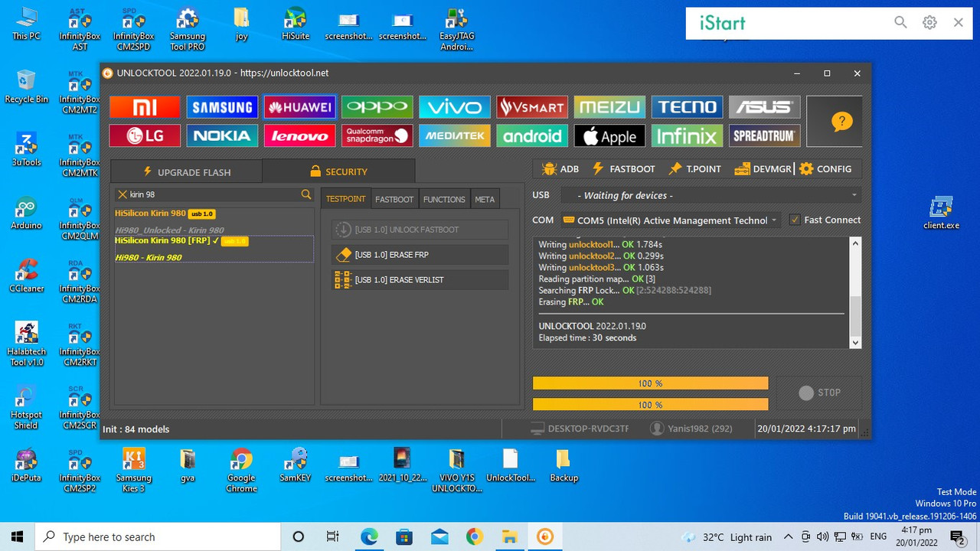The height and width of the screenshot is (551, 980).
Task: Click the STOP button
Action: (x=820, y=393)
